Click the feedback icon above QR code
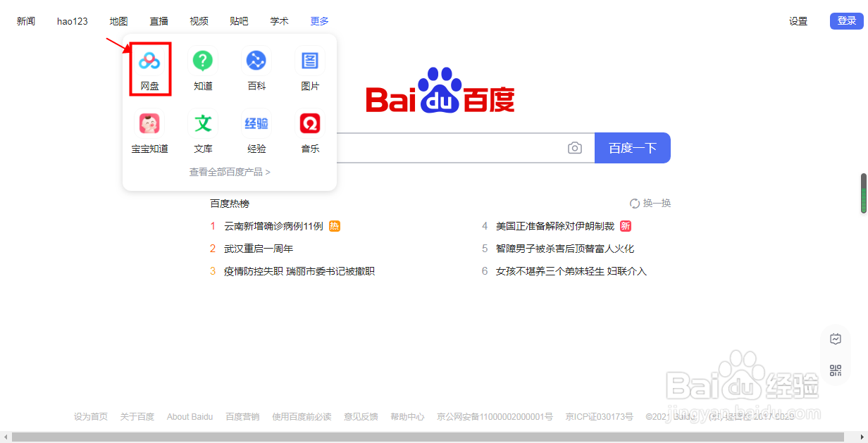Screen dimensions: 868x443 836,339
